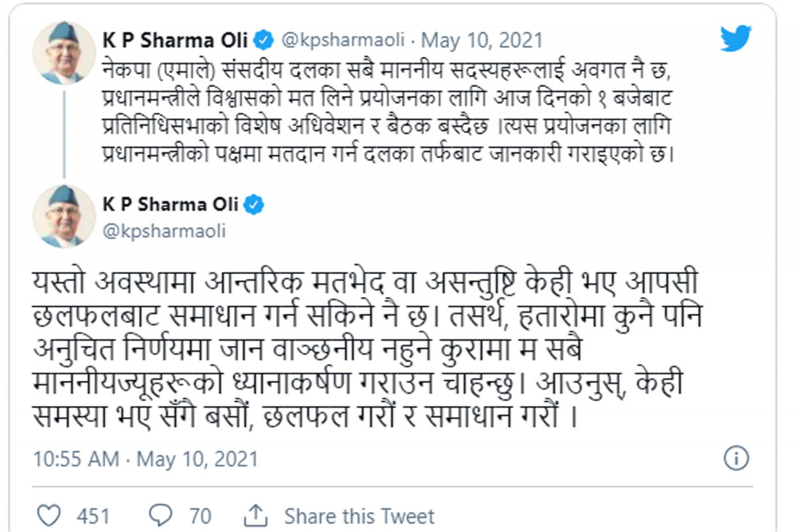
Task: Open the Twitter info icon
Action: point(735,458)
